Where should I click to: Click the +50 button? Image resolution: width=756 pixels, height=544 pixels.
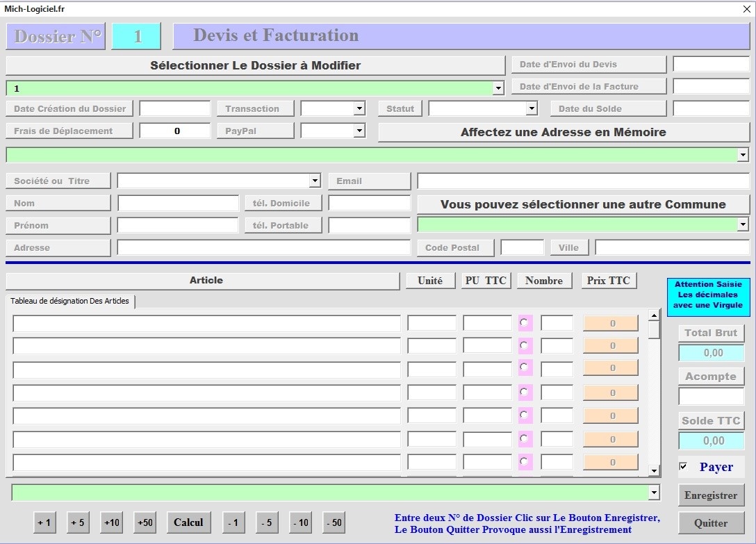point(145,522)
